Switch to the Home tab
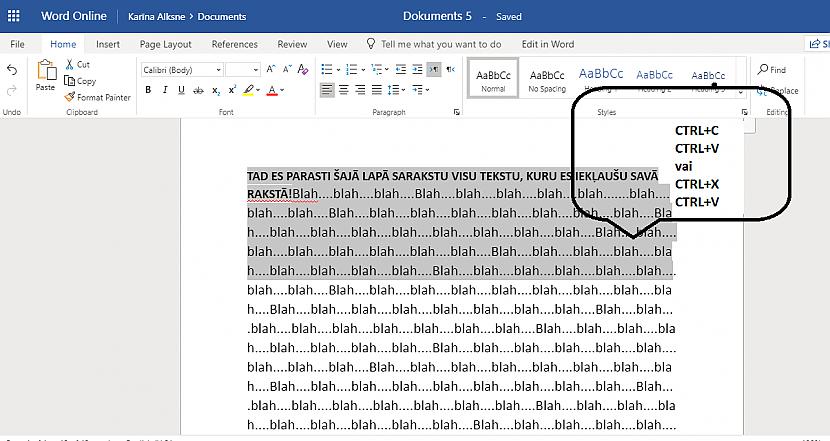This screenshot has width=830, height=441. coord(63,44)
